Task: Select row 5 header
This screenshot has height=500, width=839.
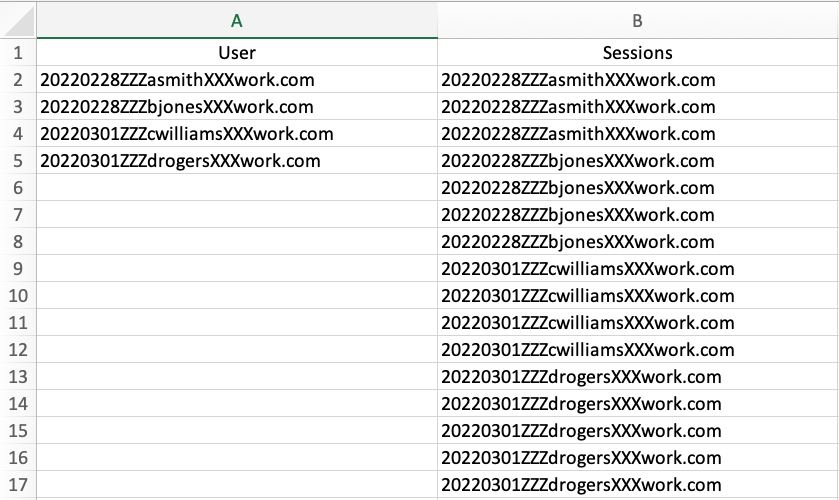Action: (x=18, y=161)
